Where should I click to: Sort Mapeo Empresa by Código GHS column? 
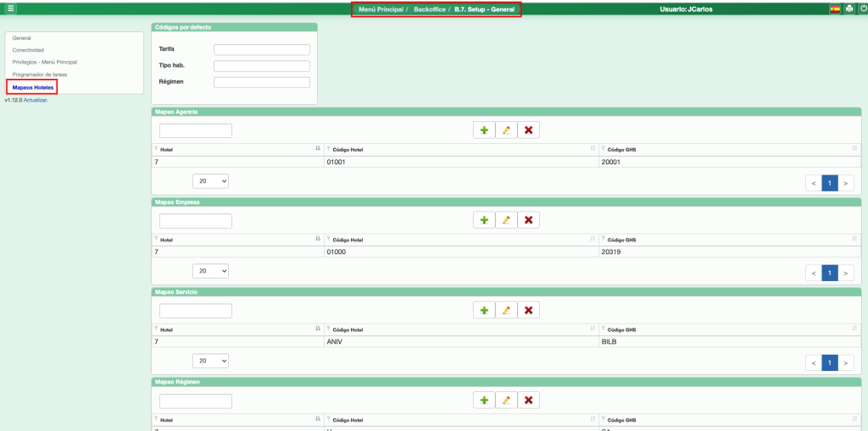coord(854,239)
